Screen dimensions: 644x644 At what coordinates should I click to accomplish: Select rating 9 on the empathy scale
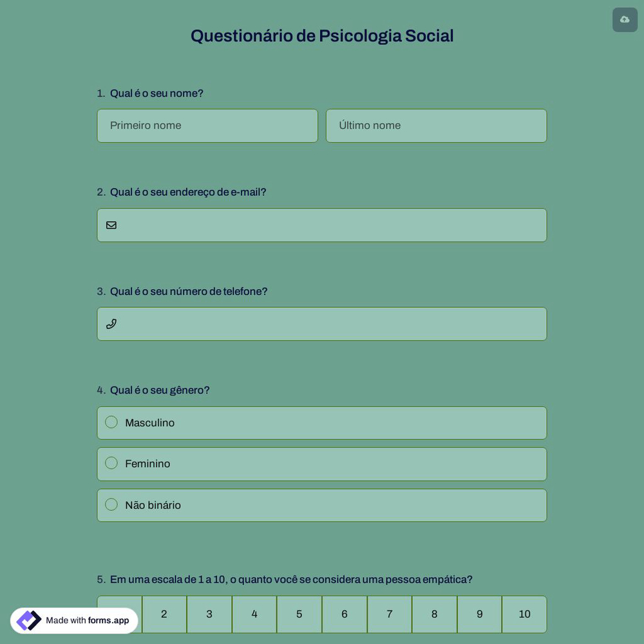click(x=478, y=613)
